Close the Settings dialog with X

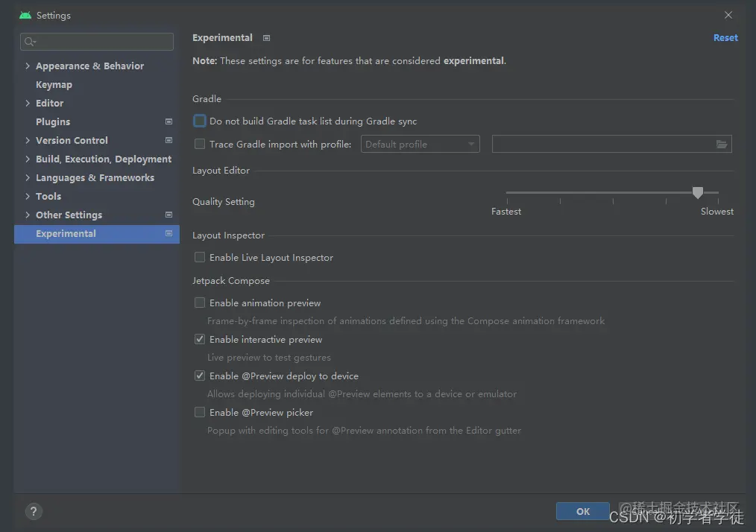pos(728,15)
